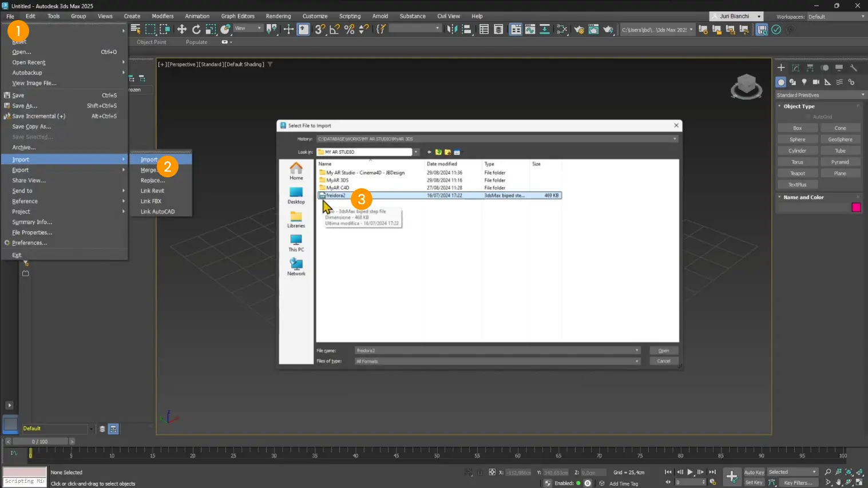Select Lights category in Create panel
The height and width of the screenshot is (488, 868).
[804, 82]
